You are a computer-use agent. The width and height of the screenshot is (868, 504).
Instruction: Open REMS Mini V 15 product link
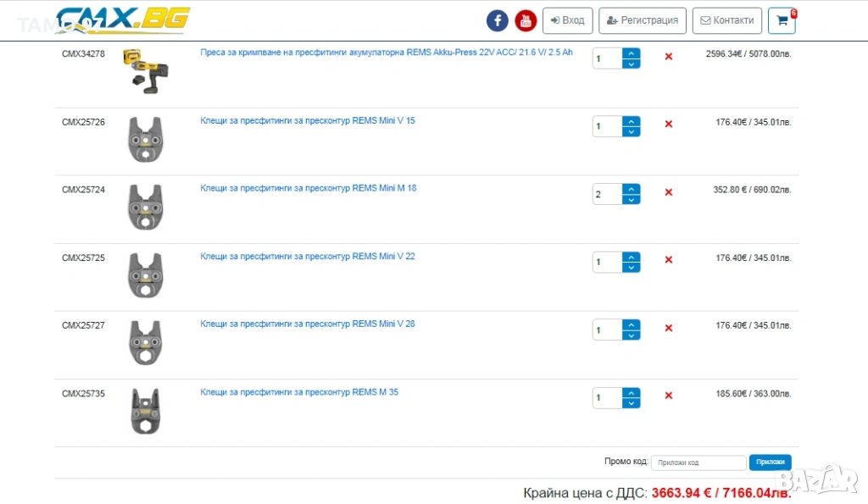pyautogui.click(x=307, y=121)
